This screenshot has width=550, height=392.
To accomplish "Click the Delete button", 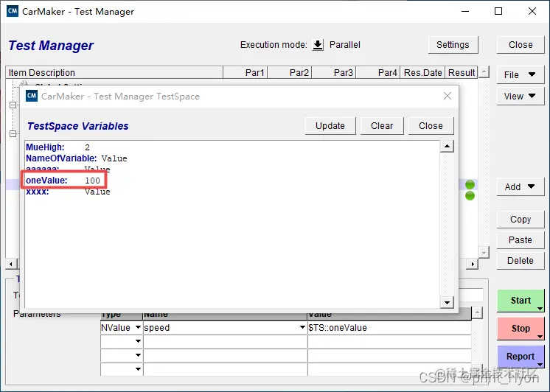I will [521, 261].
